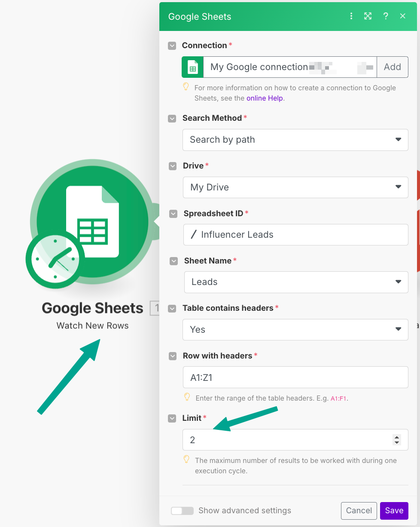The height and width of the screenshot is (527, 420).
Task: Collapse the Connection field chevron
Action: [172, 46]
